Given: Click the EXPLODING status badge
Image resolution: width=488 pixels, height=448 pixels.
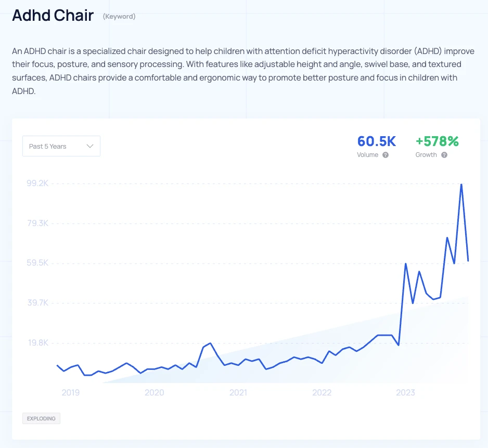Looking at the screenshot, I should tap(41, 418).
